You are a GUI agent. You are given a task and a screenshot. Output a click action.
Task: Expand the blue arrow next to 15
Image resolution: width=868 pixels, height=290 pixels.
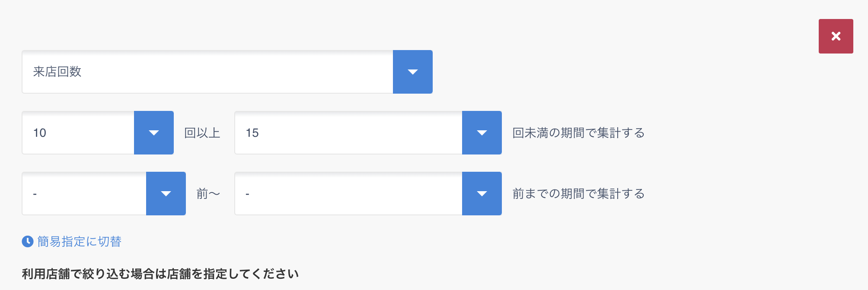point(482,132)
